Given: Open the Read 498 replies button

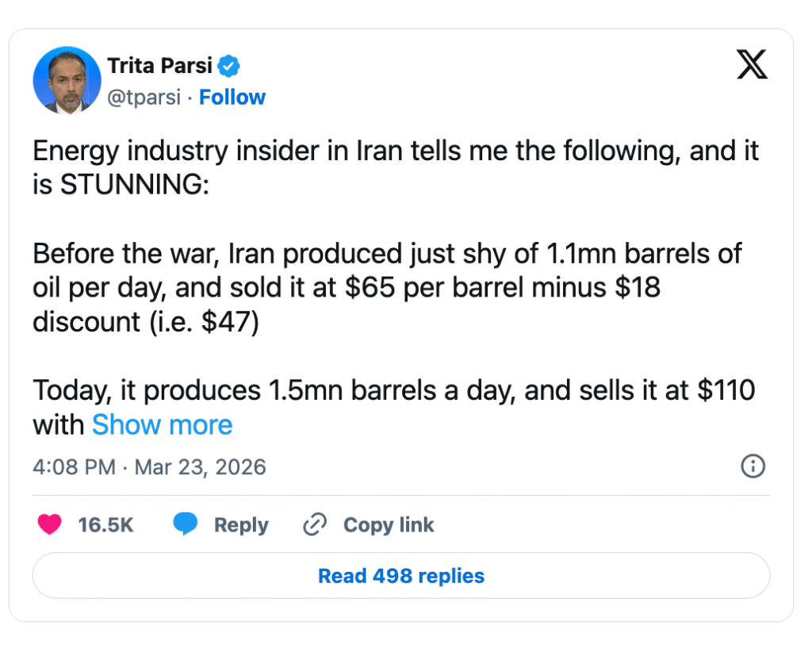Looking at the screenshot, I should pyautogui.click(x=400, y=575).
